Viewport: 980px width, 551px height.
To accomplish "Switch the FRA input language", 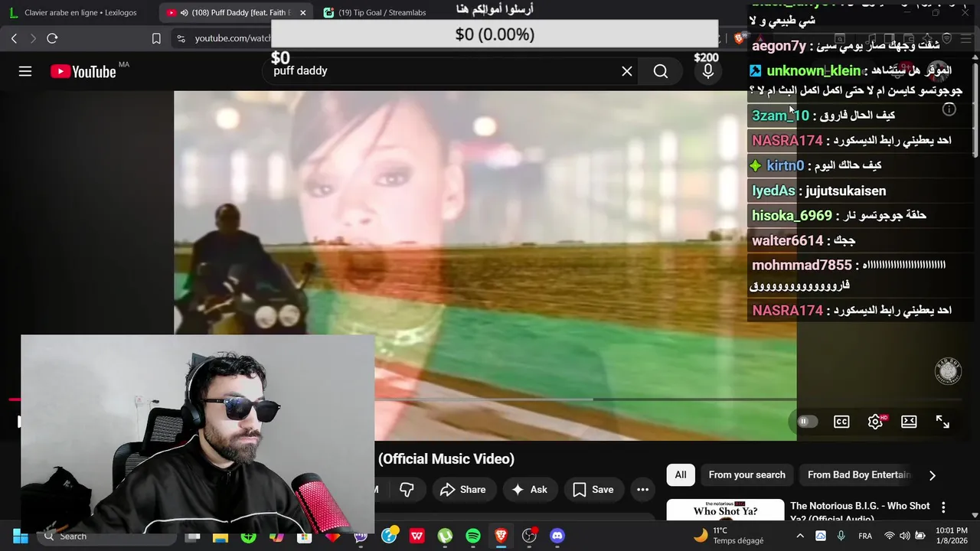I will click(865, 536).
